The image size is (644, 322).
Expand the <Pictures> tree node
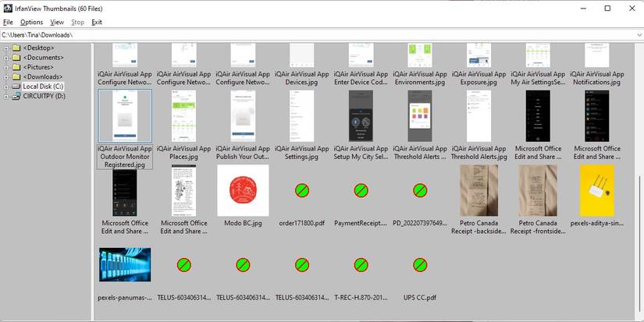5,67
